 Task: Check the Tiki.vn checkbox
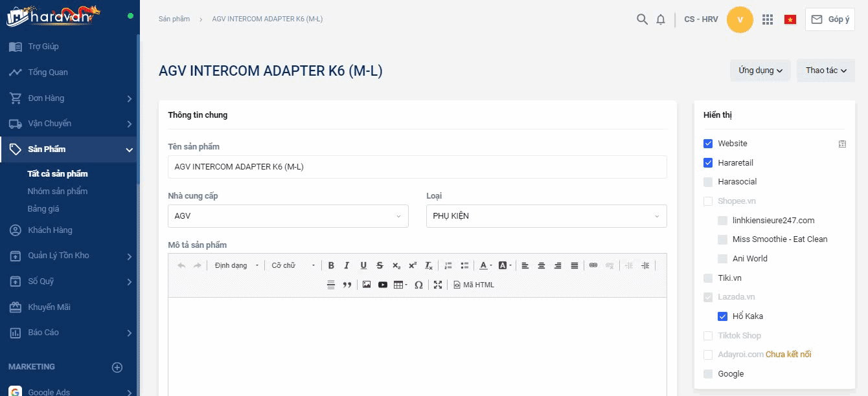pos(708,278)
